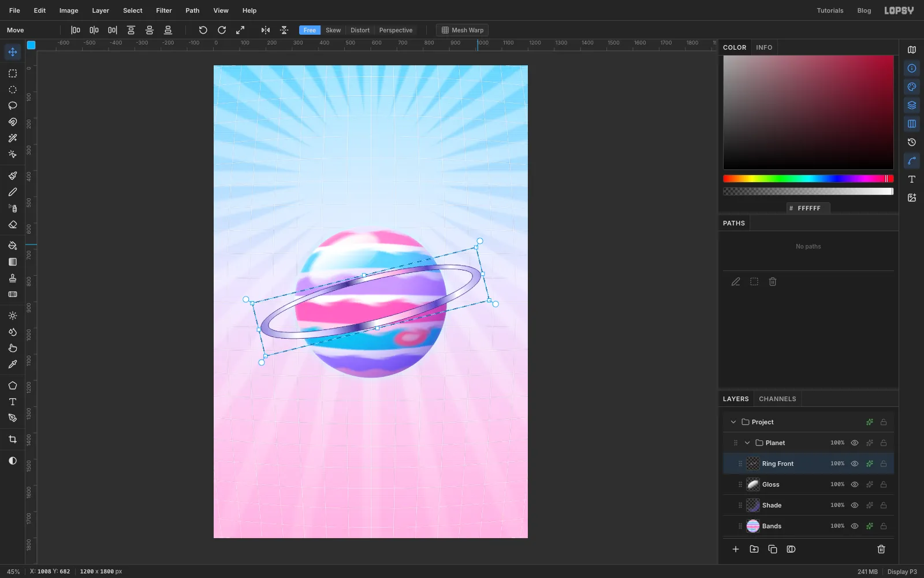Select the Clone Stamp tool

pos(13,278)
